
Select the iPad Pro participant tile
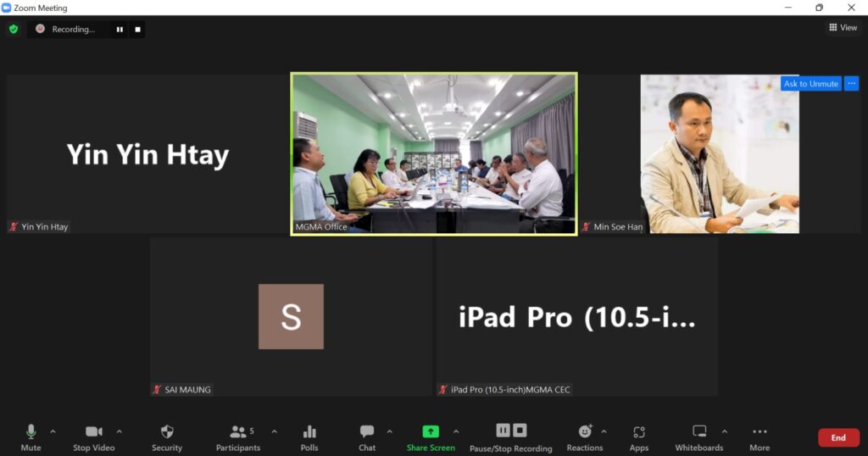coord(576,317)
